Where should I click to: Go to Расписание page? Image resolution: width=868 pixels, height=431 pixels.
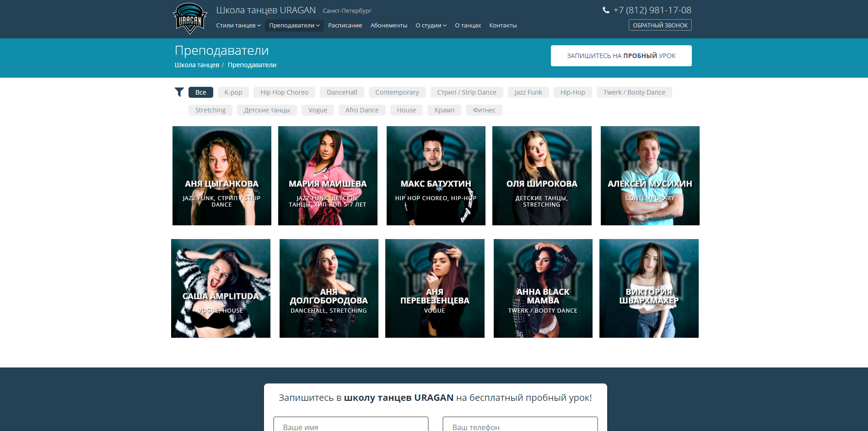(x=345, y=26)
